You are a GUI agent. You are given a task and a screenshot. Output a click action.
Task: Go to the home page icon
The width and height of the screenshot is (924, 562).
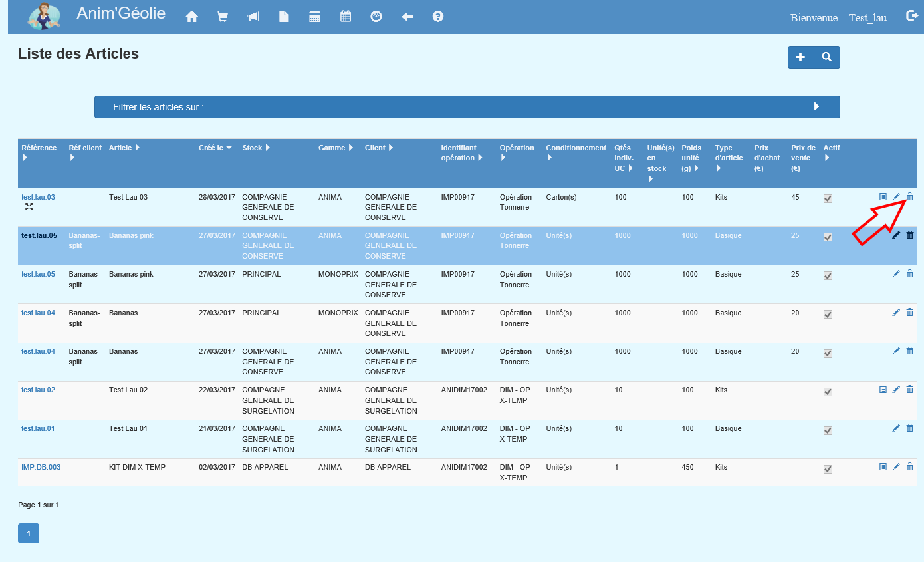tap(192, 17)
